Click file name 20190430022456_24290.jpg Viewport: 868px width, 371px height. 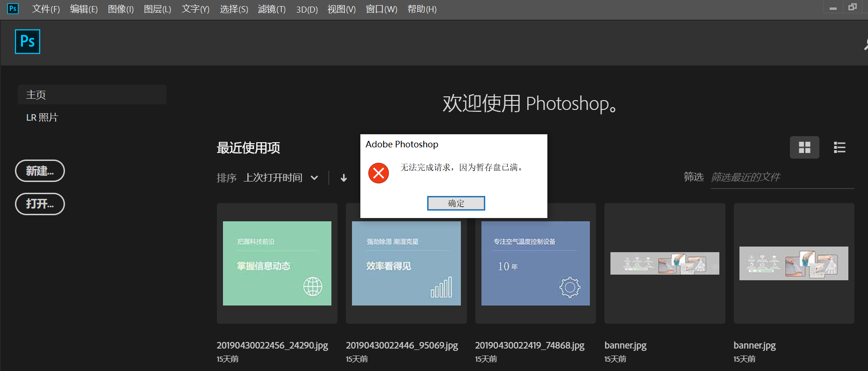272,345
